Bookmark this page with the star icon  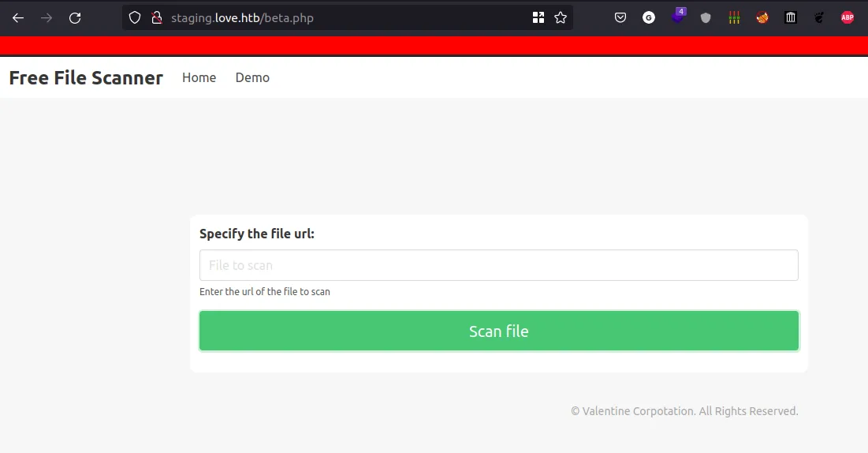(561, 17)
